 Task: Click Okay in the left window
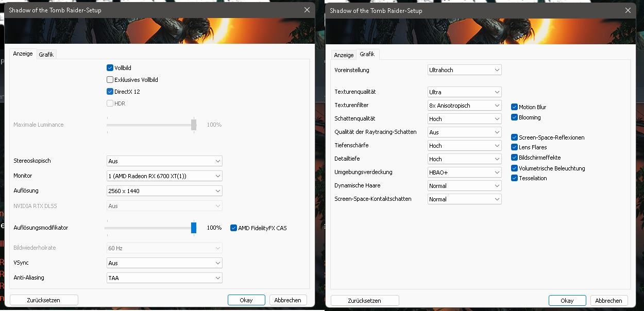(x=246, y=300)
